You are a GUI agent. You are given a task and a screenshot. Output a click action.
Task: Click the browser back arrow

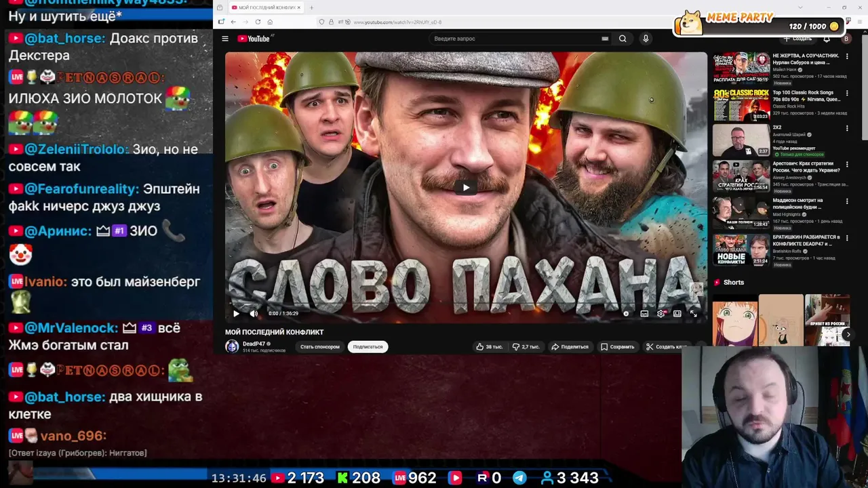(233, 22)
